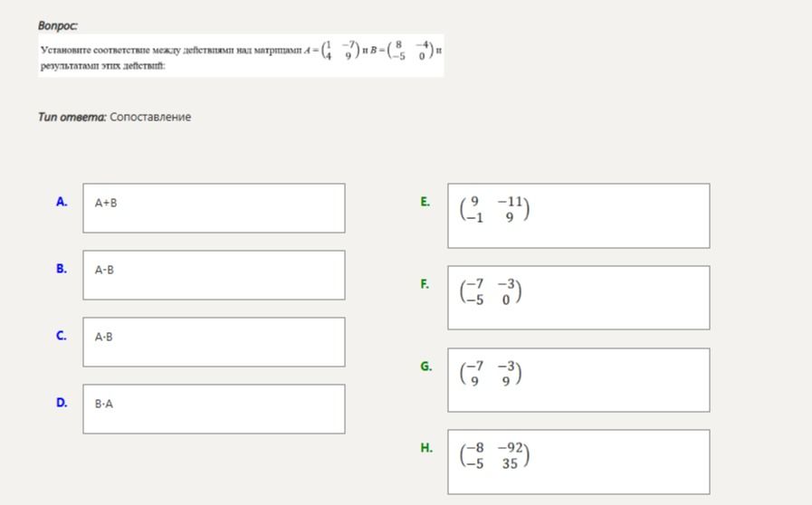This screenshot has width=812, height=505.
Task: Click the blue letter A label
Action: click(x=62, y=202)
